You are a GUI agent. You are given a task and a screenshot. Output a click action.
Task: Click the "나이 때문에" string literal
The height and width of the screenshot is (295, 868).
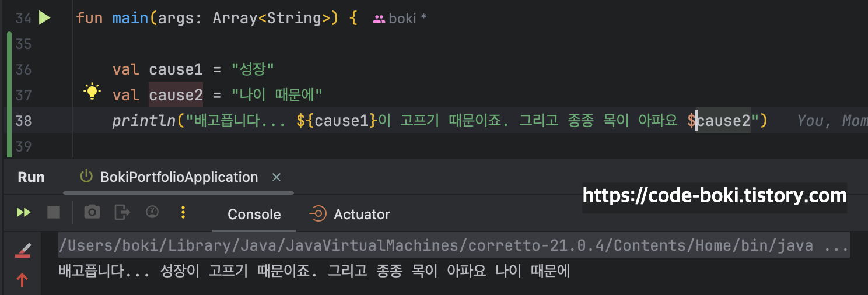[x=277, y=95]
